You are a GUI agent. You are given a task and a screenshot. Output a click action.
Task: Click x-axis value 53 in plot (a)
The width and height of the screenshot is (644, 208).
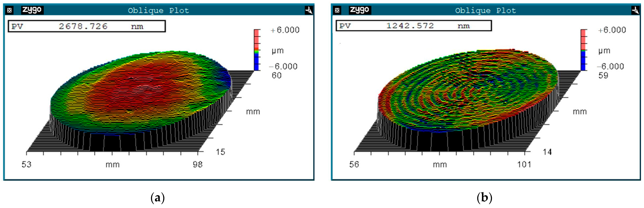[x=26, y=164]
